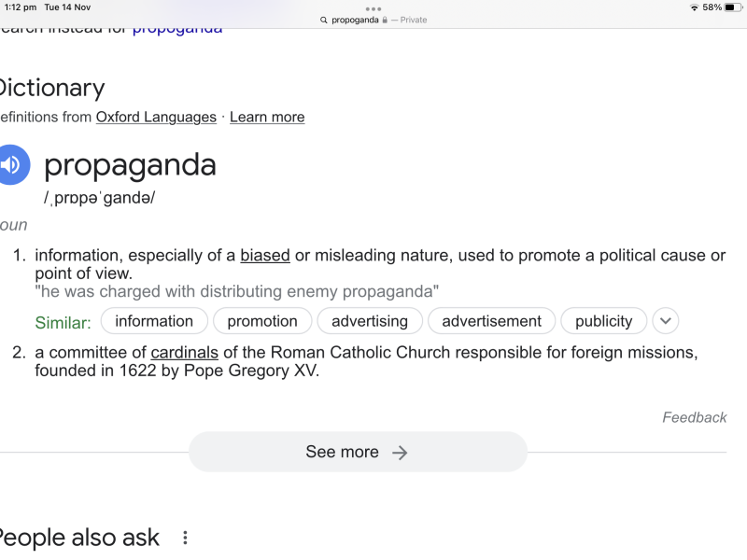Look up the underlined word "biased"
The image size is (747, 560).
(x=265, y=256)
